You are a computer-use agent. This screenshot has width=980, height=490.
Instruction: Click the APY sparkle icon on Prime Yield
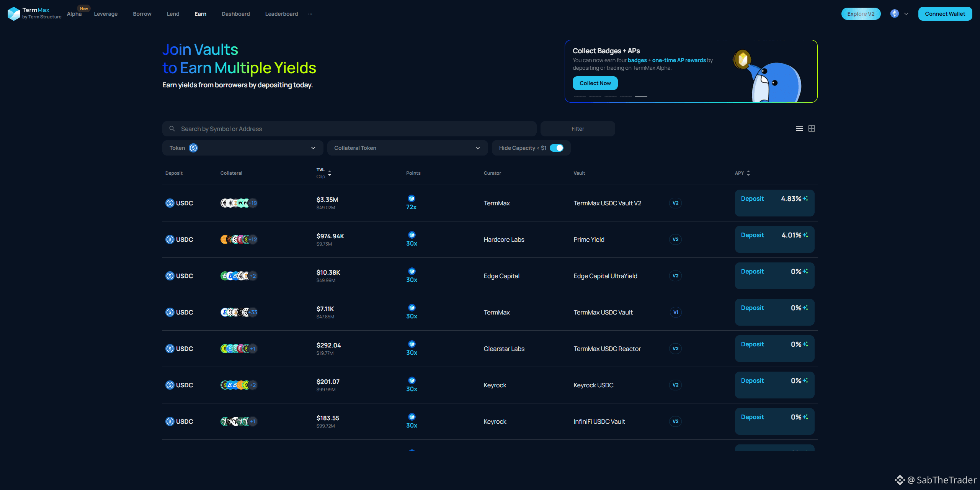805,235
